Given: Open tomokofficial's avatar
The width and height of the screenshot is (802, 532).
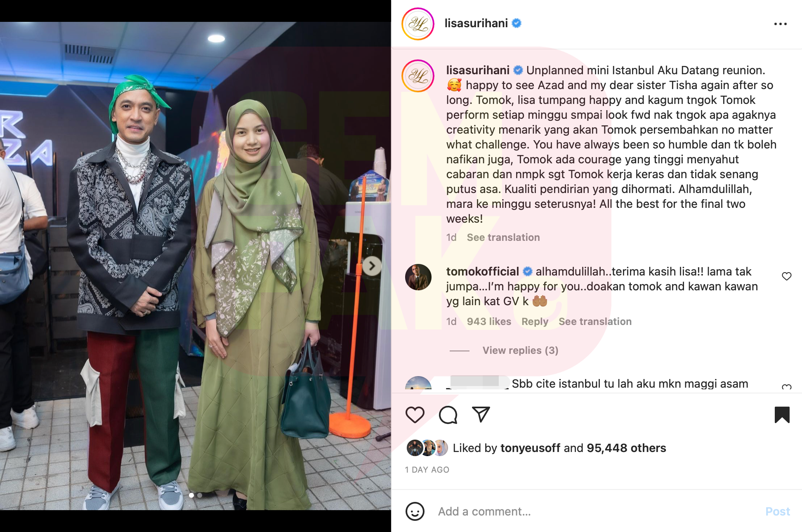Looking at the screenshot, I should [x=418, y=277].
